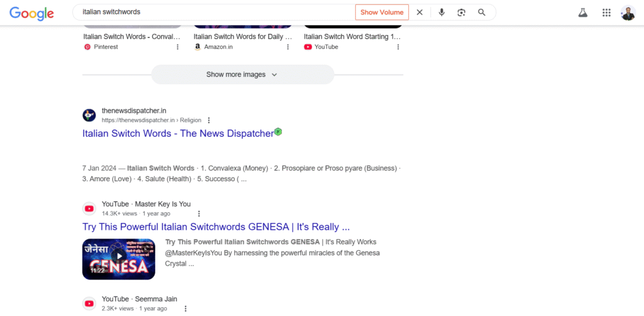Screen dimensions: 644x316
Task: Click thenewsdispatcher.in site favicon
Action: [x=89, y=115]
